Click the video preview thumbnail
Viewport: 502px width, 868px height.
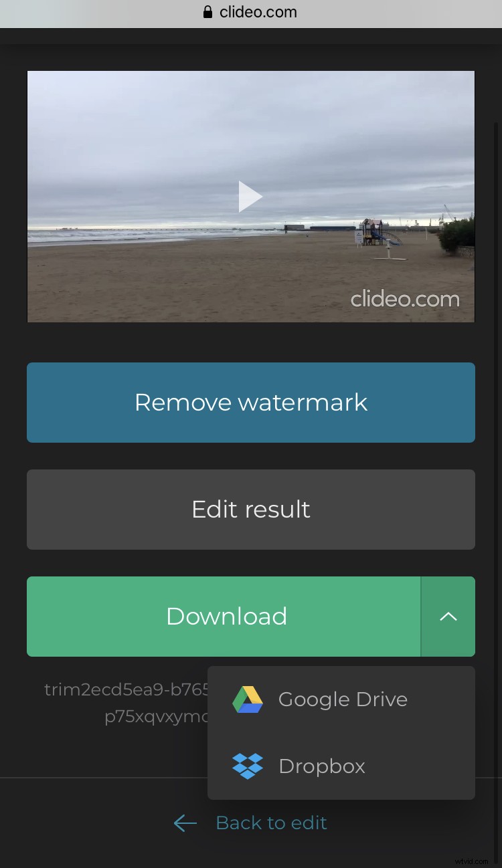tap(251, 196)
